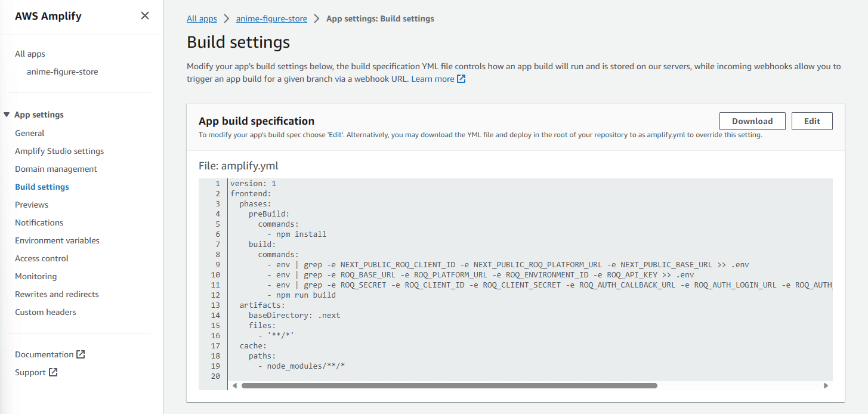The image size is (868, 414).
Task: Click the grep line with ROQ_BASE_URL
Action: point(480,274)
